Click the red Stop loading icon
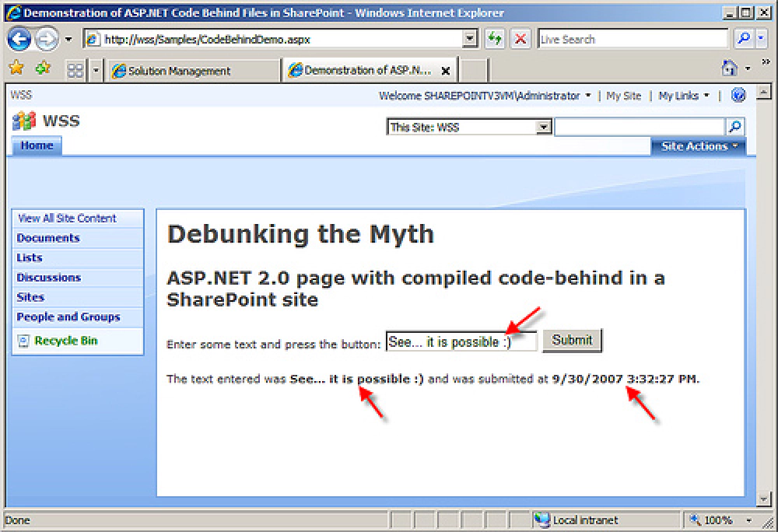The height and width of the screenshot is (532, 778). point(520,39)
